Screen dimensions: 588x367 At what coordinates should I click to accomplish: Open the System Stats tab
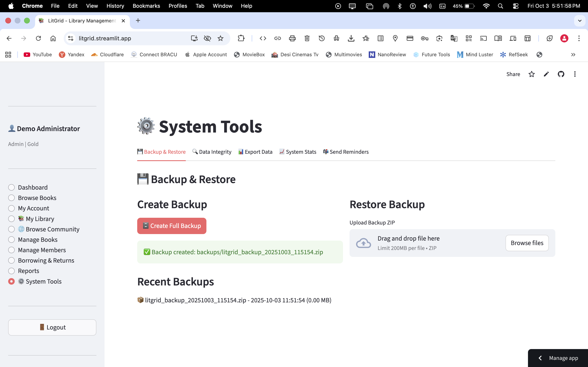click(x=298, y=152)
